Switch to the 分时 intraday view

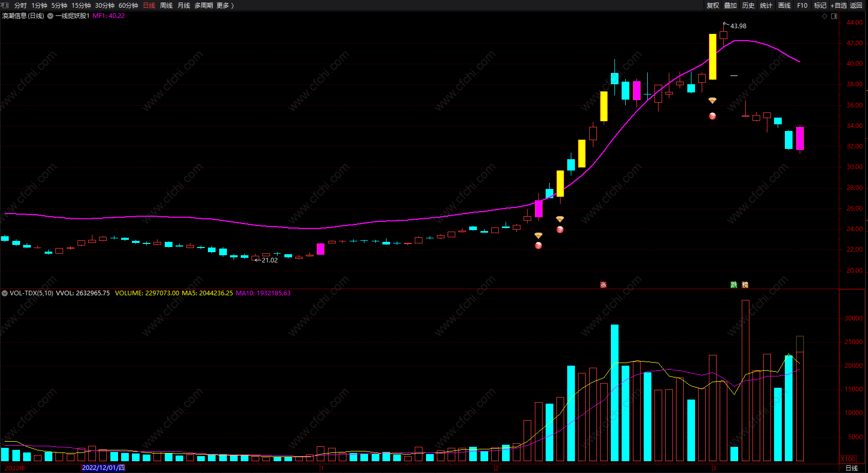[20, 5]
